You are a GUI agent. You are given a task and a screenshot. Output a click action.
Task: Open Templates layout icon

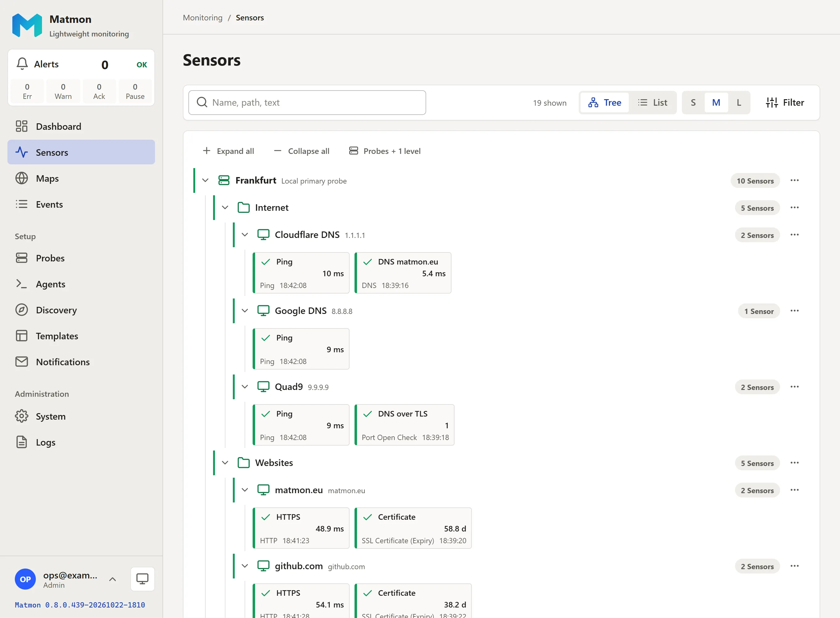pyautogui.click(x=22, y=336)
